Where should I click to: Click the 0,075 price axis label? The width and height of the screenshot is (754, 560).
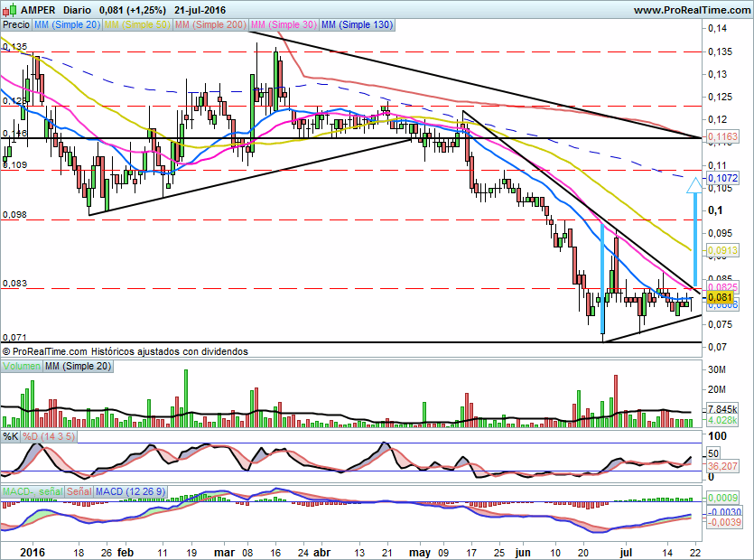pyautogui.click(x=721, y=325)
